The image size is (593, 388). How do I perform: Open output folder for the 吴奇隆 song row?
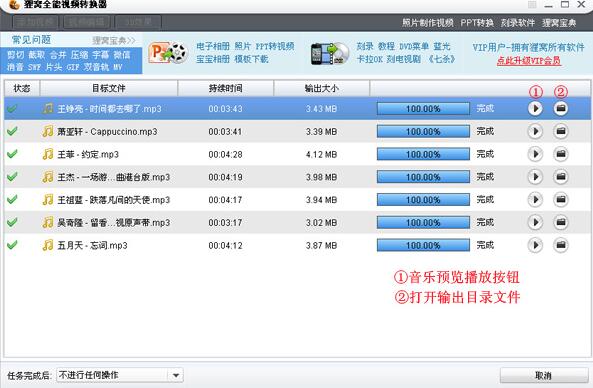(x=560, y=222)
